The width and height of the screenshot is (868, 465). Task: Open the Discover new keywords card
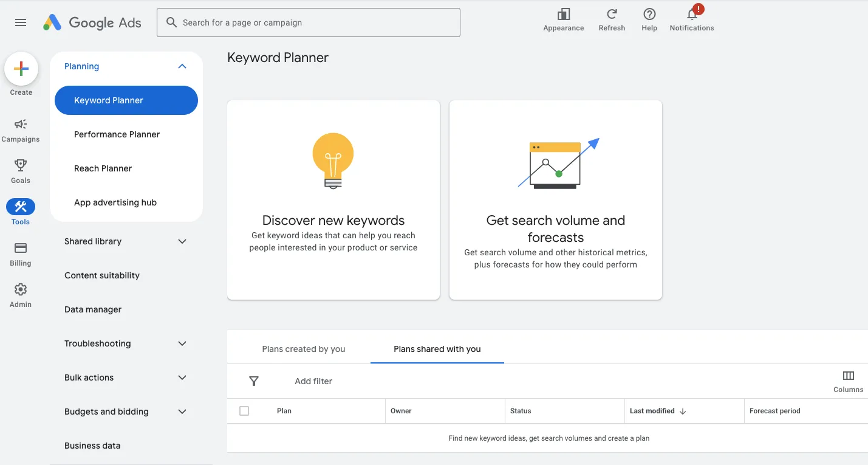tap(333, 199)
